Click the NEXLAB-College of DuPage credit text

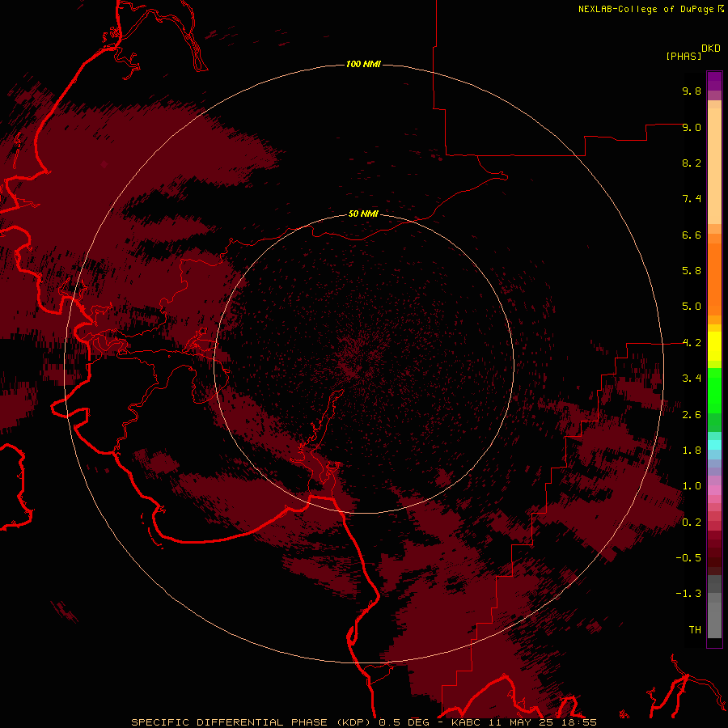(x=645, y=9)
